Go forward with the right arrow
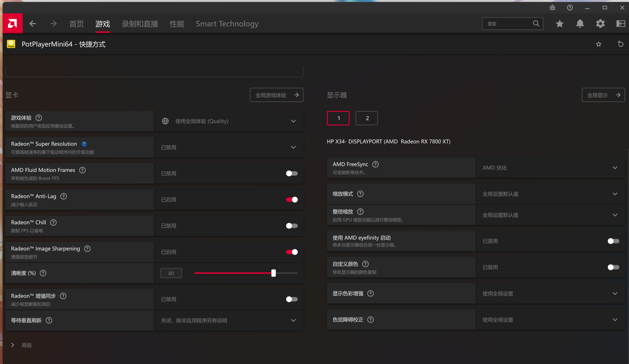Image resolution: width=629 pixels, height=364 pixels. click(53, 24)
